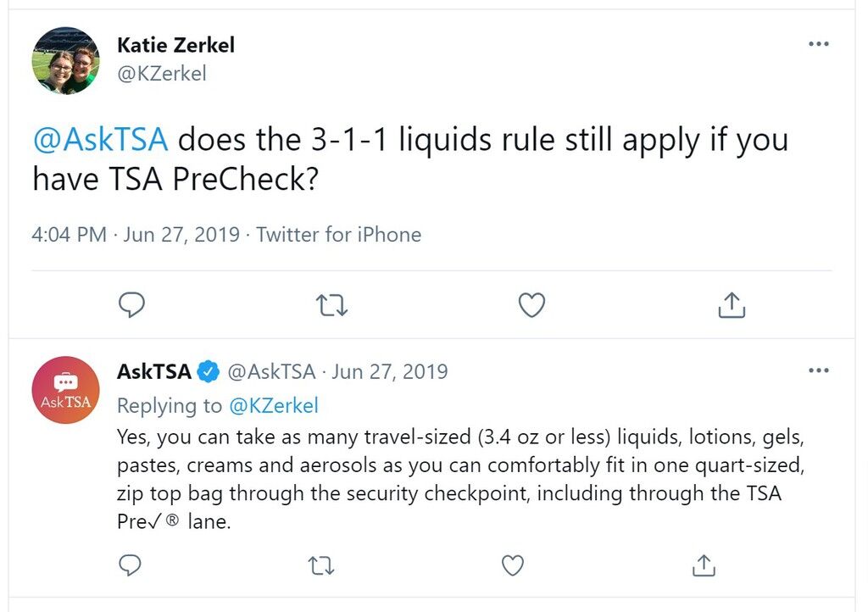Open the @KZerkel link after Replying to
868x612 pixels.
pos(274,406)
